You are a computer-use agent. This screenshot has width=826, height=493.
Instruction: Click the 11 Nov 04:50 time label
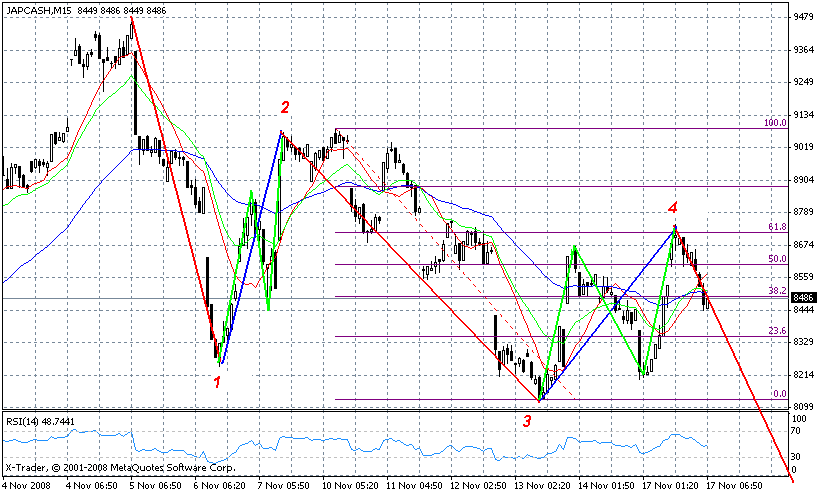(x=414, y=485)
